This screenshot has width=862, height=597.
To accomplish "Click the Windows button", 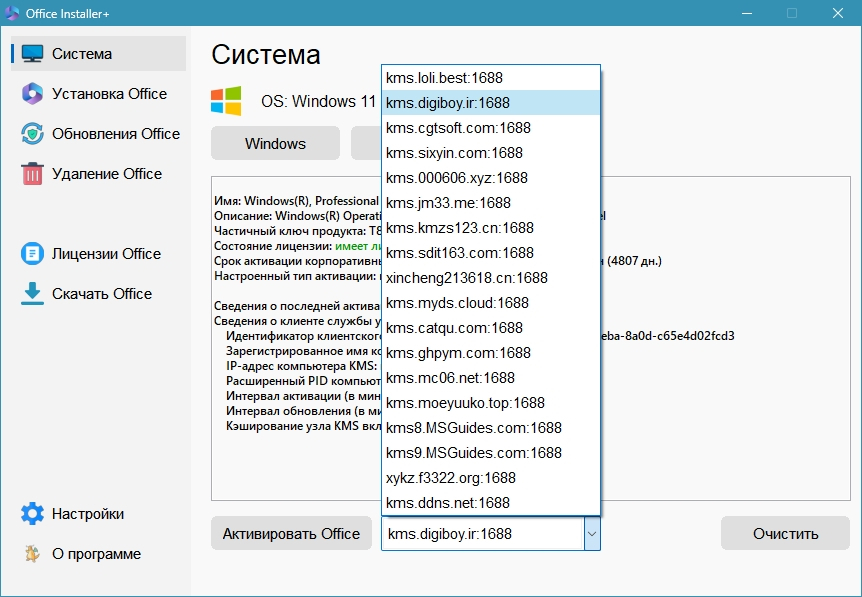I will (275, 143).
